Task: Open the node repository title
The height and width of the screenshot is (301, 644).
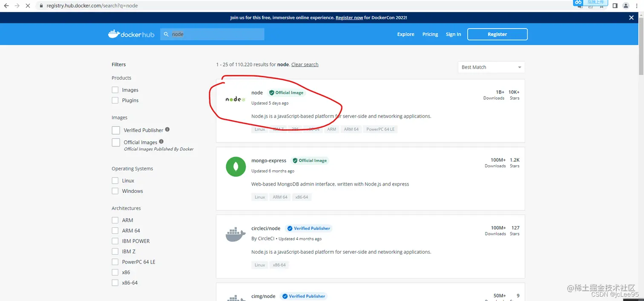Action: pos(257,92)
